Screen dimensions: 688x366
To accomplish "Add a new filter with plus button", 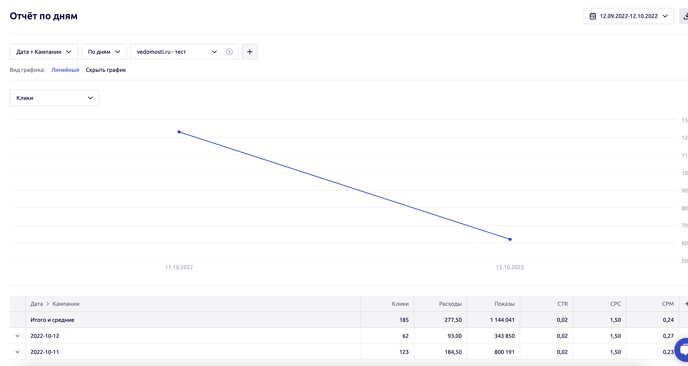I will [250, 52].
